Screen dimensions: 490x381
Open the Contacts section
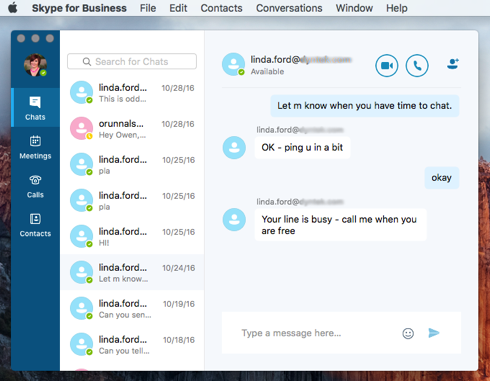pos(35,225)
